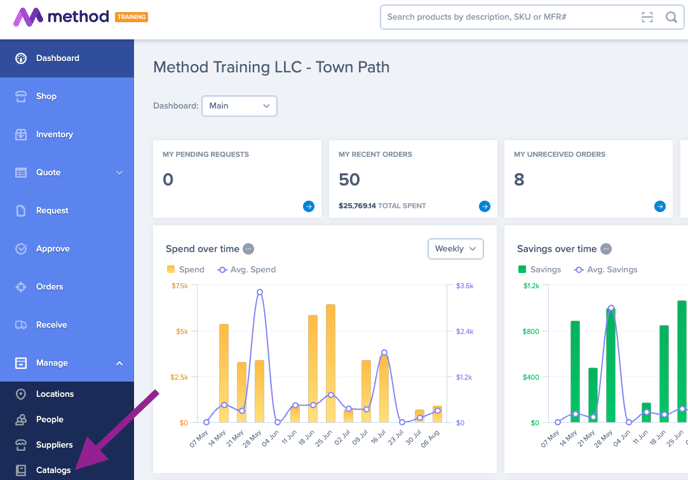The image size is (688, 480).
Task: Click the Request document icon
Action: (x=21, y=211)
